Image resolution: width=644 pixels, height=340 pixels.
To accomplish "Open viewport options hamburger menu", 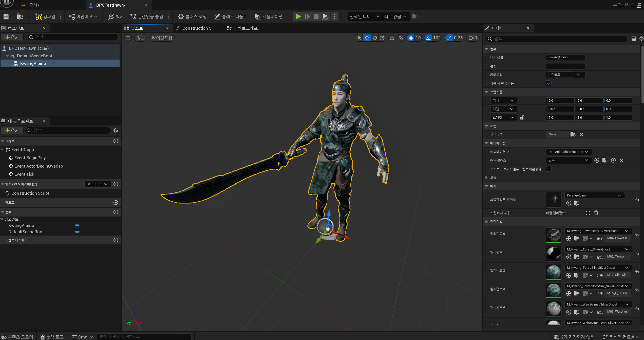I will (x=128, y=38).
